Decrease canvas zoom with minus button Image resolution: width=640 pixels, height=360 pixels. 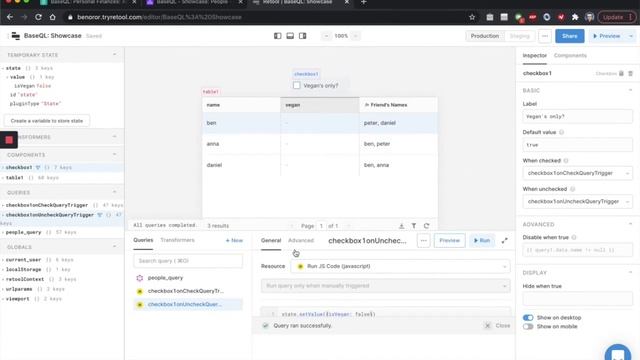(x=326, y=36)
